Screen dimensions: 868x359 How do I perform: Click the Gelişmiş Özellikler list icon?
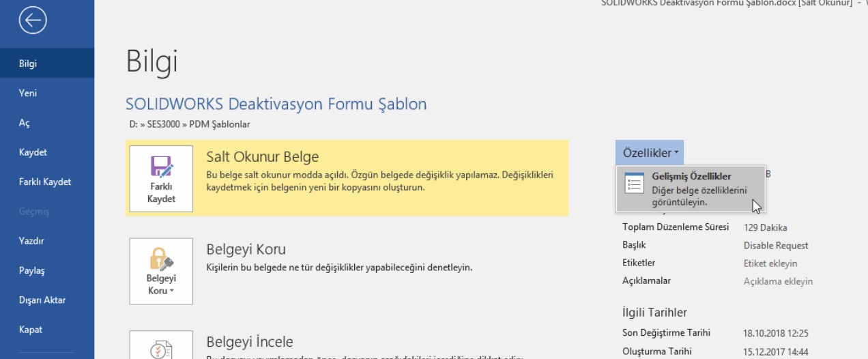coord(634,183)
